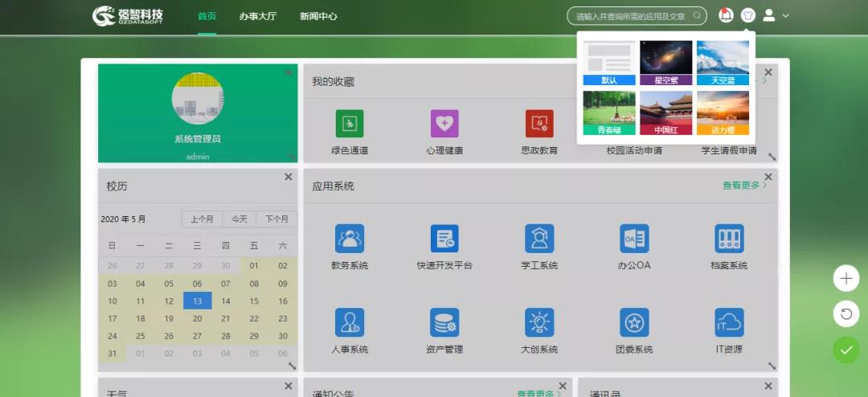Open the user account icon
868x397 pixels.
769,15
